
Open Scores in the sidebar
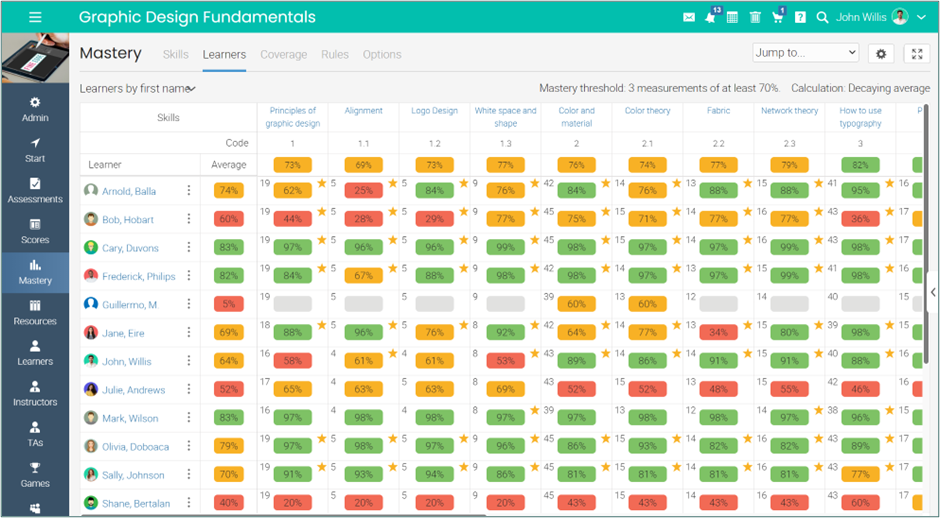[x=35, y=231]
